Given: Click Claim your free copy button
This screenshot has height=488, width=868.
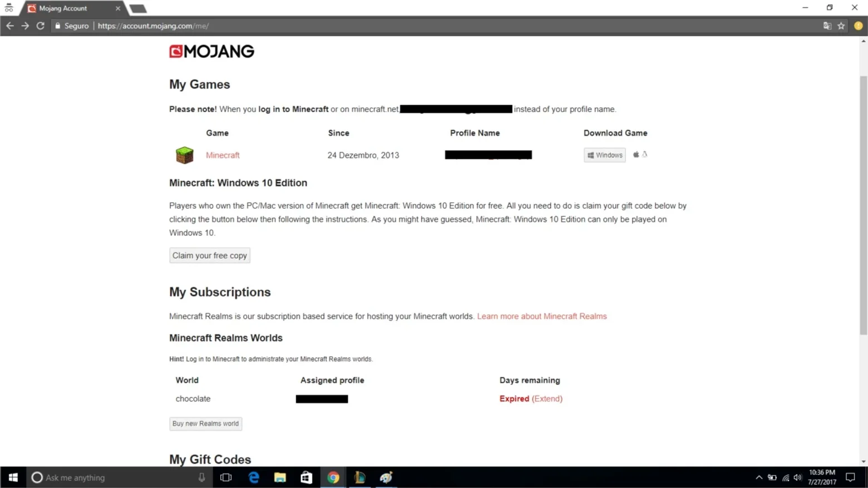Looking at the screenshot, I should [x=210, y=255].
